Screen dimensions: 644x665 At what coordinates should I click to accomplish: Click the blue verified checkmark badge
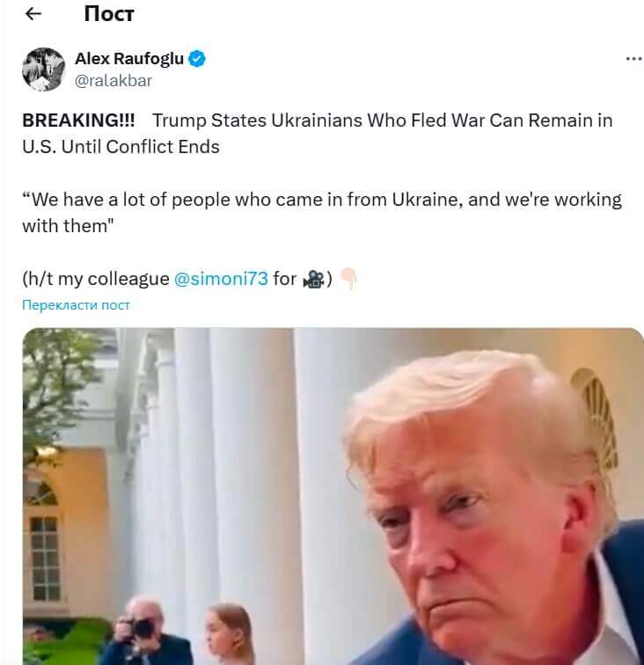(x=197, y=59)
